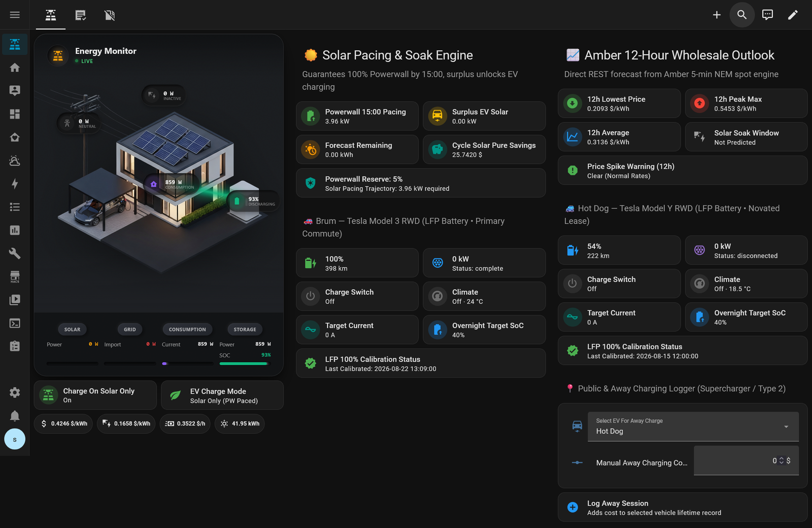
Task: Select the CONSUMPTION pill in Energy Monitor
Action: [x=187, y=329]
